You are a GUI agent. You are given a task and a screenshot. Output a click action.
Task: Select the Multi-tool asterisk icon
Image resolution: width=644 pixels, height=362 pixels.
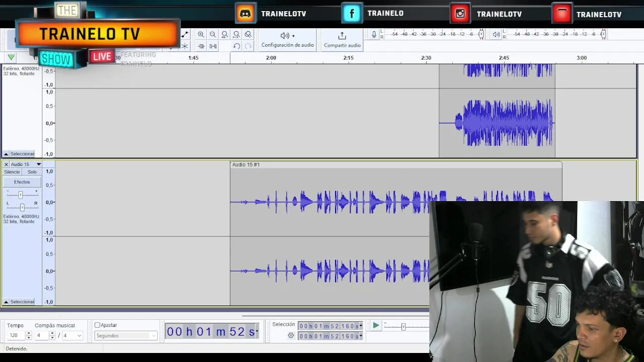185,46
